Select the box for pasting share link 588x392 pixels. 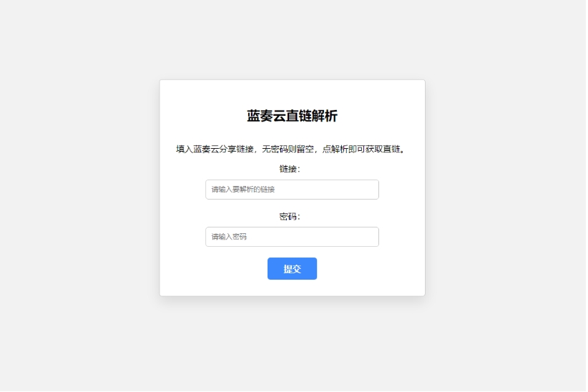coord(293,190)
